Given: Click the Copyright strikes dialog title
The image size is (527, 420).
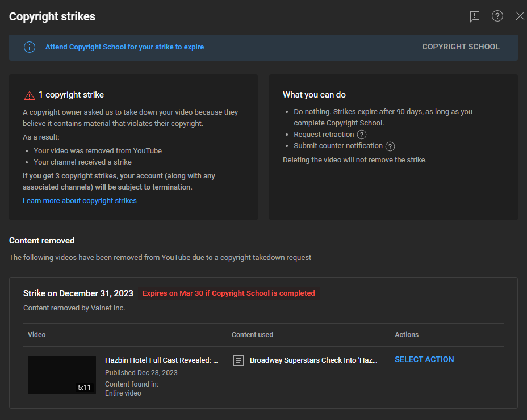Looking at the screenshot, I should [52, 16].
